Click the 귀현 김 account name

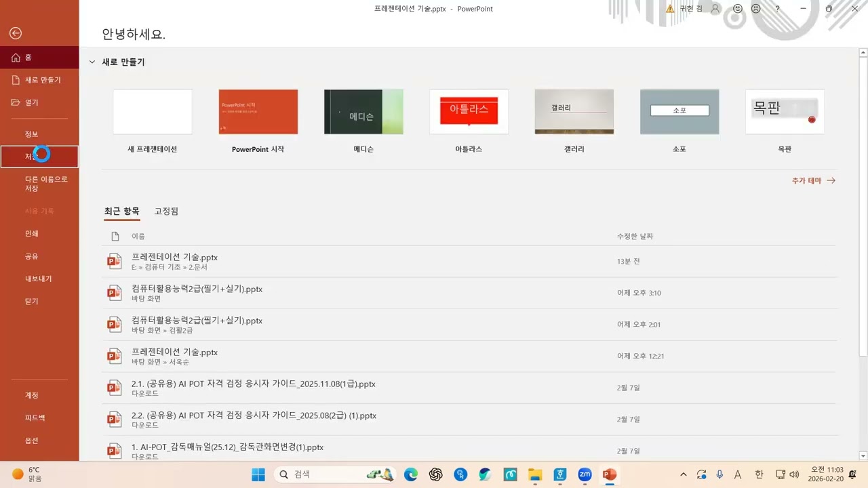[x=691, y=9]
